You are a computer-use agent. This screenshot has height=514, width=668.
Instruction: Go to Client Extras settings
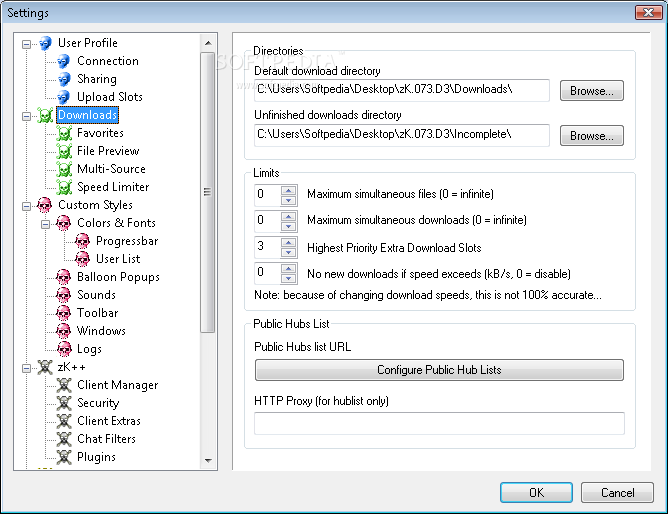pos(109,421)
